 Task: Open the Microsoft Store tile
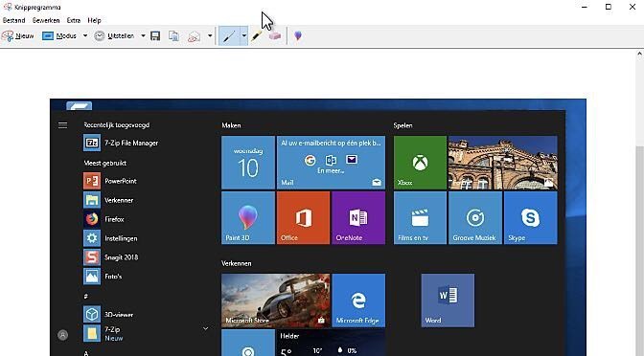click(x=276, y=300)
